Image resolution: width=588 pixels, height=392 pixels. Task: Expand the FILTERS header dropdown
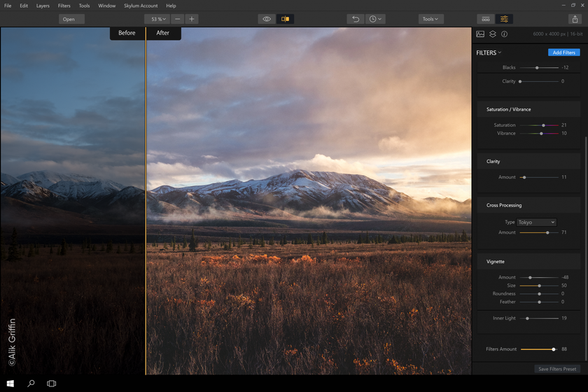(x=489, y=53)
